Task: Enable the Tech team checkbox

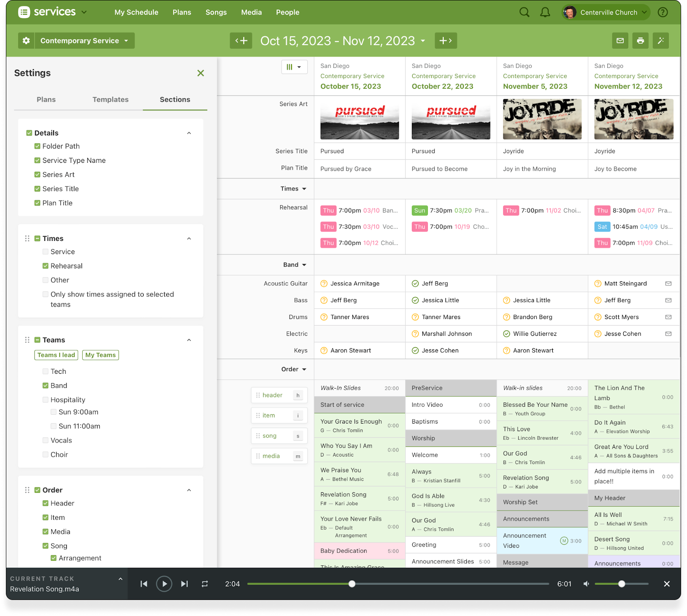Action: coord(46,371)
